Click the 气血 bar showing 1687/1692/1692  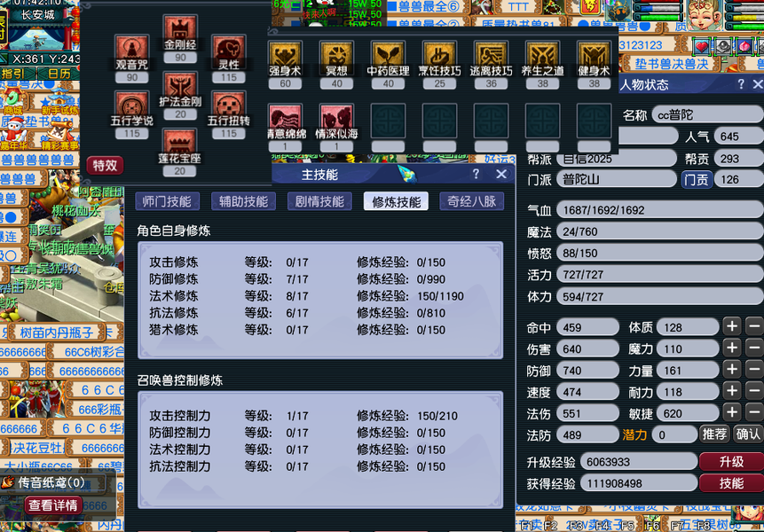tap(659, 210)
